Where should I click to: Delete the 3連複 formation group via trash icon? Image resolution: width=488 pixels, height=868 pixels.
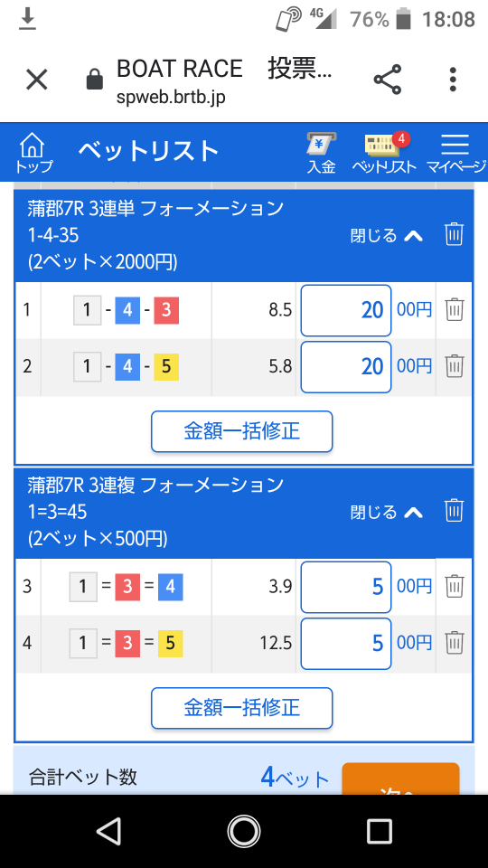454,510
